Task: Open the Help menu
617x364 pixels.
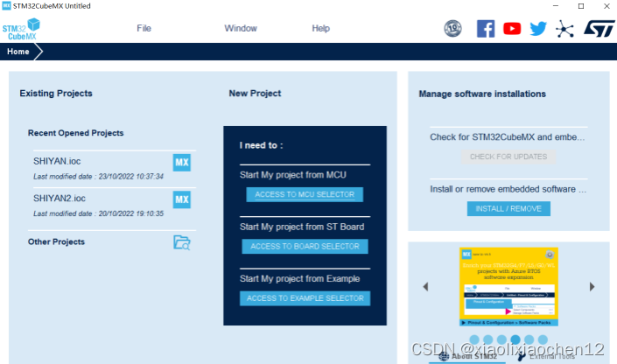Action: click(x=320, y=28)
